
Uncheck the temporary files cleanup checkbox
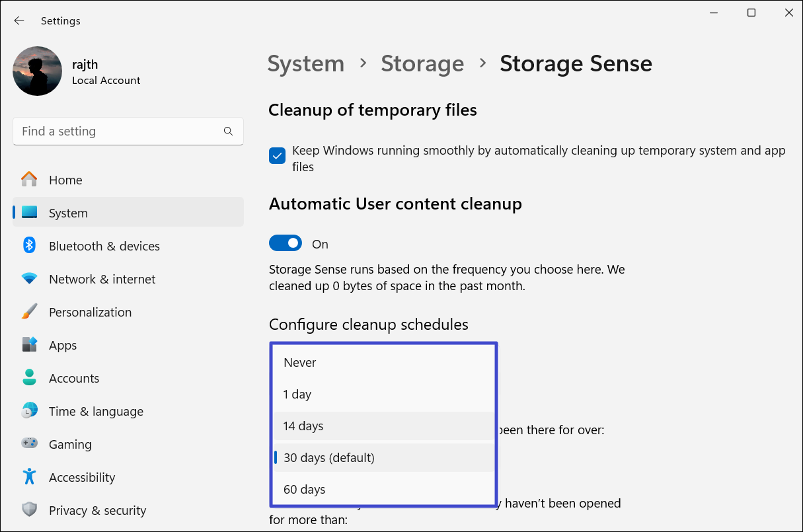(x=277, y=156)
